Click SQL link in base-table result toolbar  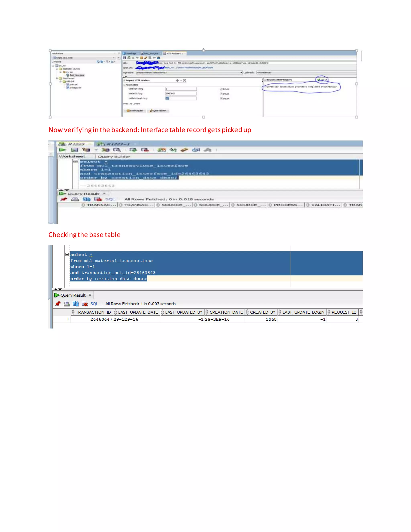point(94,304)
